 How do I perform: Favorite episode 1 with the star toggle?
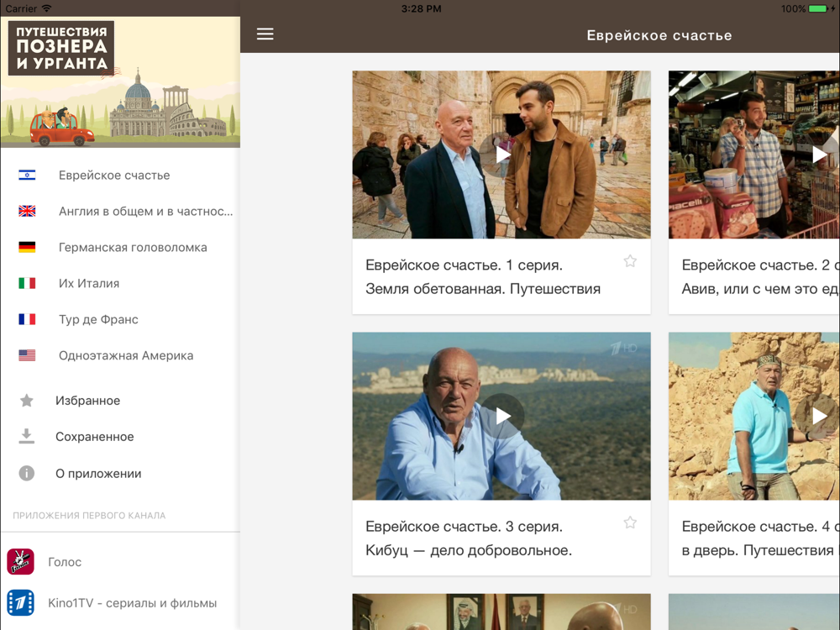(x=630, y=261)
